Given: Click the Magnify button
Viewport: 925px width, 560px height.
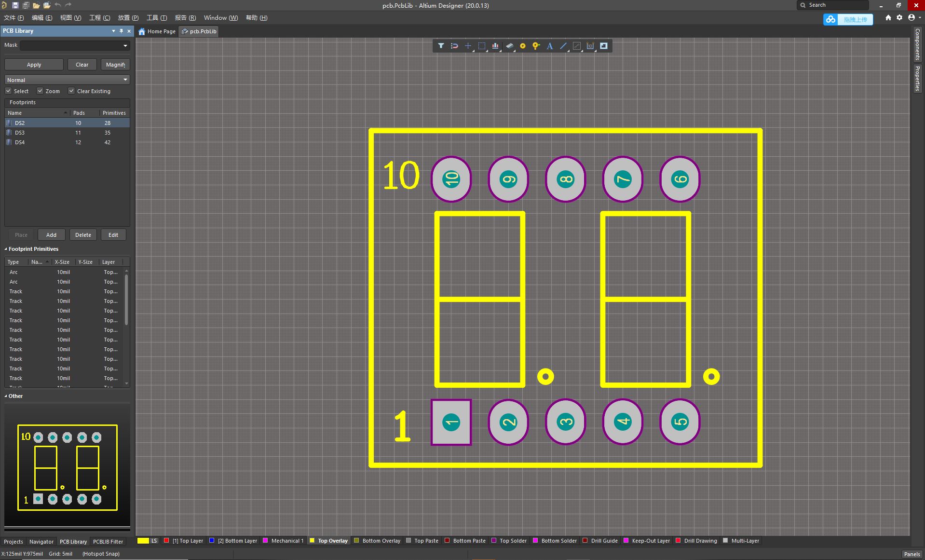Looking at the screenshot, I should click(x=115, y=65).
